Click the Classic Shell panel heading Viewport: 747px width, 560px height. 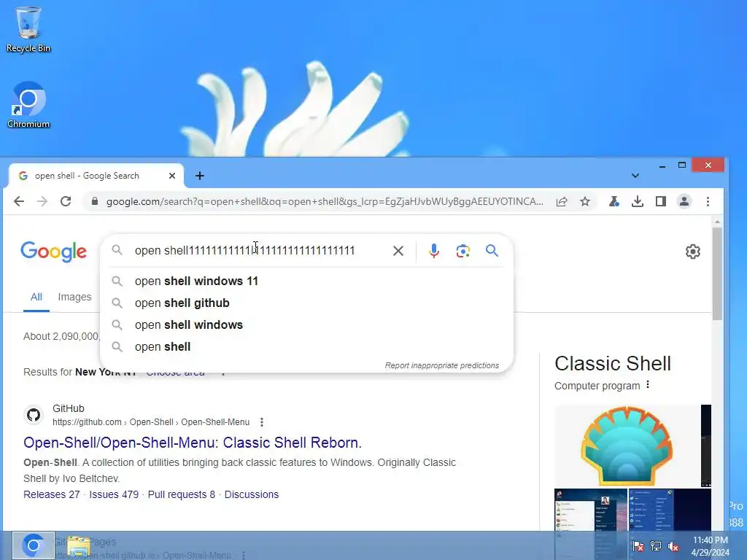click(x=613, y=363)
